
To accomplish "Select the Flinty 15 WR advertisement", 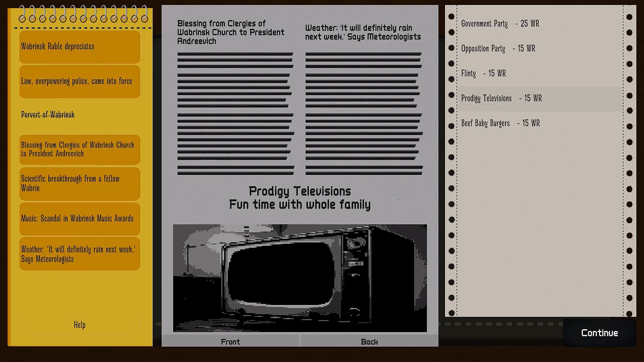I will [x=483, y=73].
